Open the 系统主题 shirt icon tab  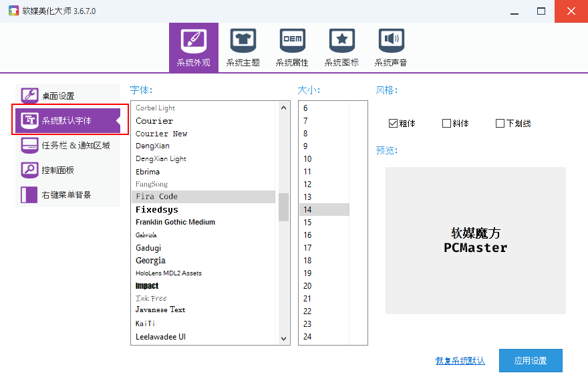pyautogui.click(x=243, y=41)
